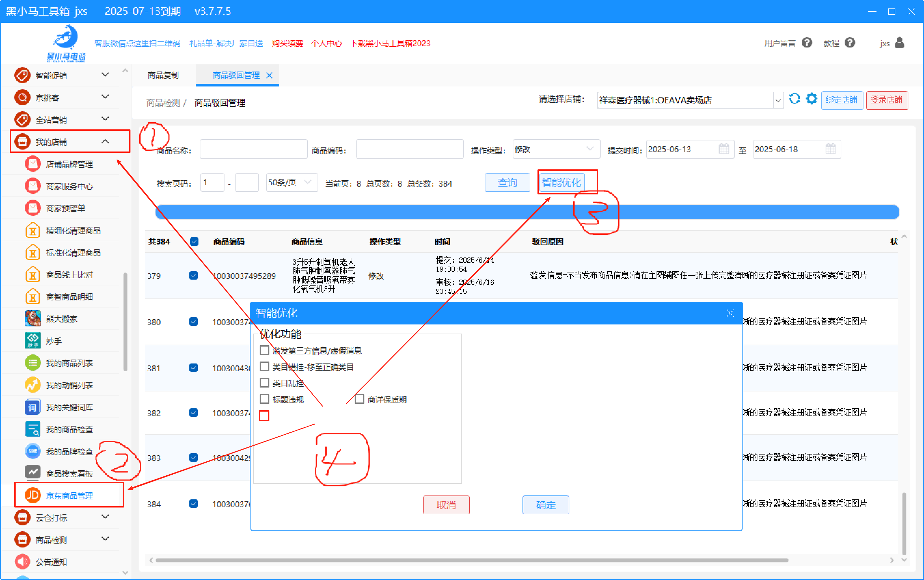Image resolution: width=924 pixels, height=580 pixels.
Task: Check the 标题违规 option
Action: pyautogui.click(x=264, y=399)
